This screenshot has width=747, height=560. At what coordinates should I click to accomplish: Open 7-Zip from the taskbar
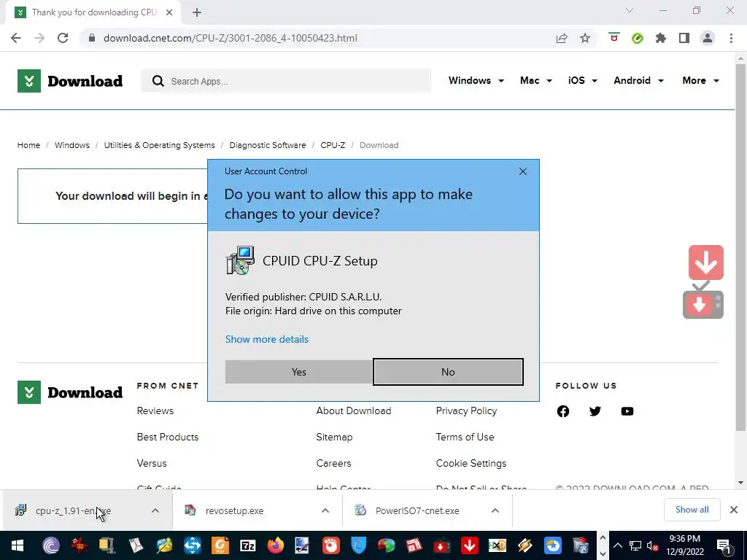[x=248, y=545]
